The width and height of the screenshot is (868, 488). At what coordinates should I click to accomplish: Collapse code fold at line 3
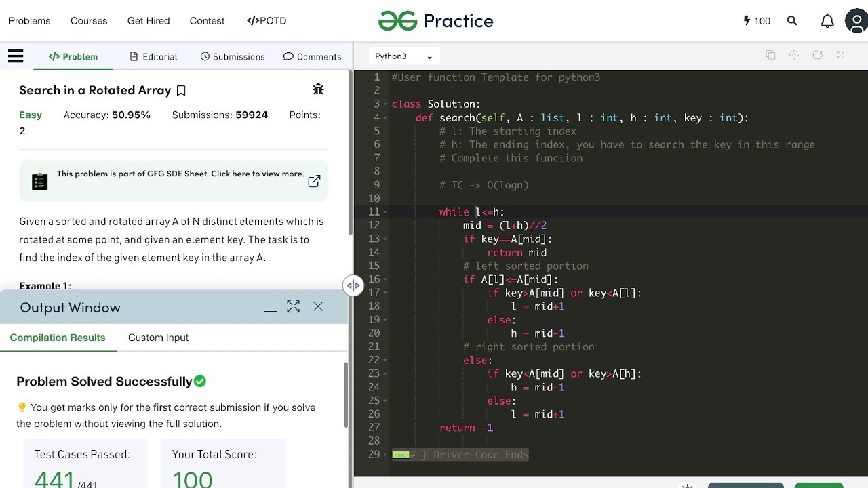(385, 104)
